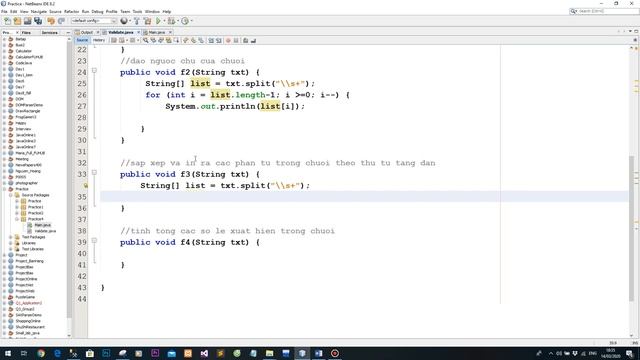This screenshot has height=360, width=640.
Task: Open the Window menu
Action: (x=152, y=11)
